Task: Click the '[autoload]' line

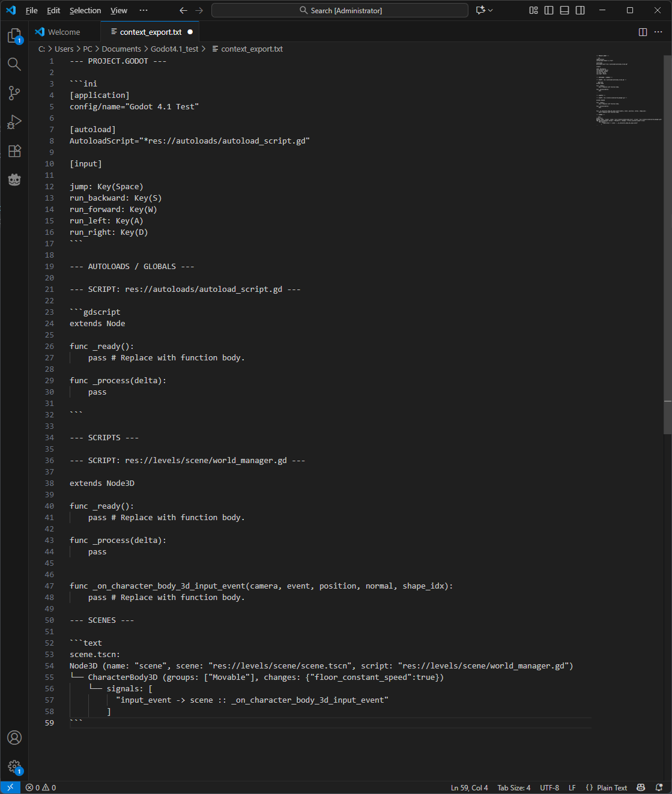Action: point(92,129)
